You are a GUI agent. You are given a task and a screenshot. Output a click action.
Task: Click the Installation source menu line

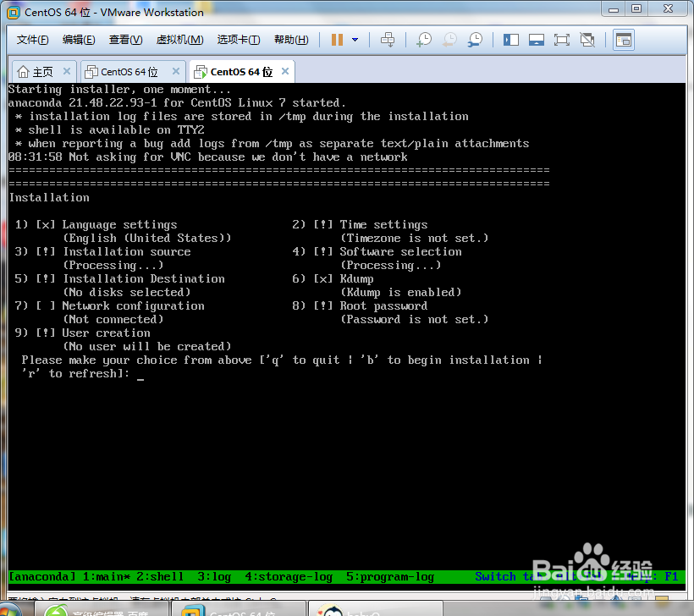(102, 252)
